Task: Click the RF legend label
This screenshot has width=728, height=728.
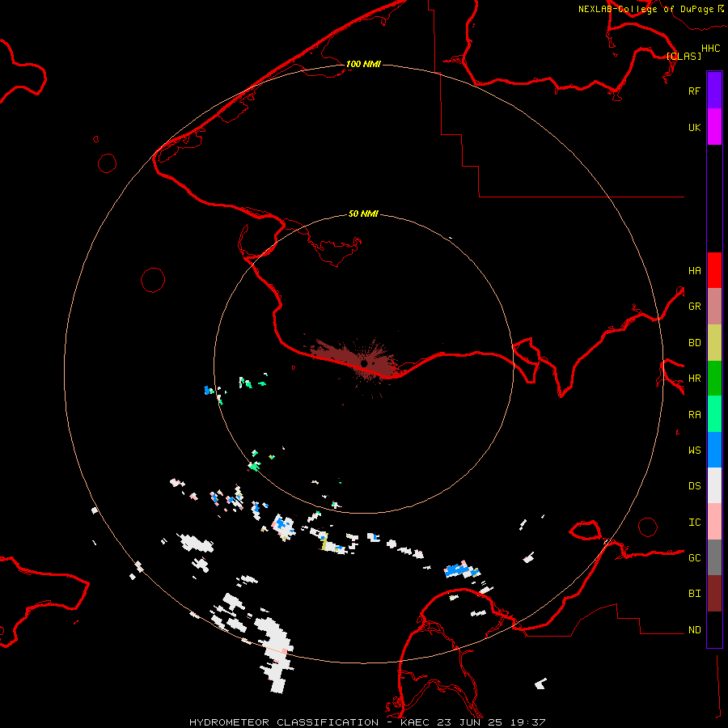Action: pos(694,91)
